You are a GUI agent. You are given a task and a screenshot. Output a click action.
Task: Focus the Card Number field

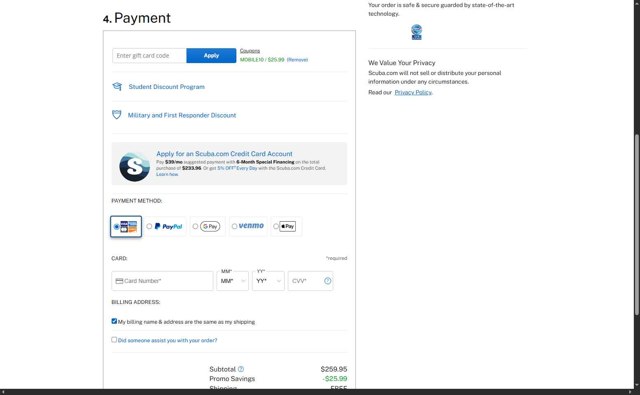162,281
